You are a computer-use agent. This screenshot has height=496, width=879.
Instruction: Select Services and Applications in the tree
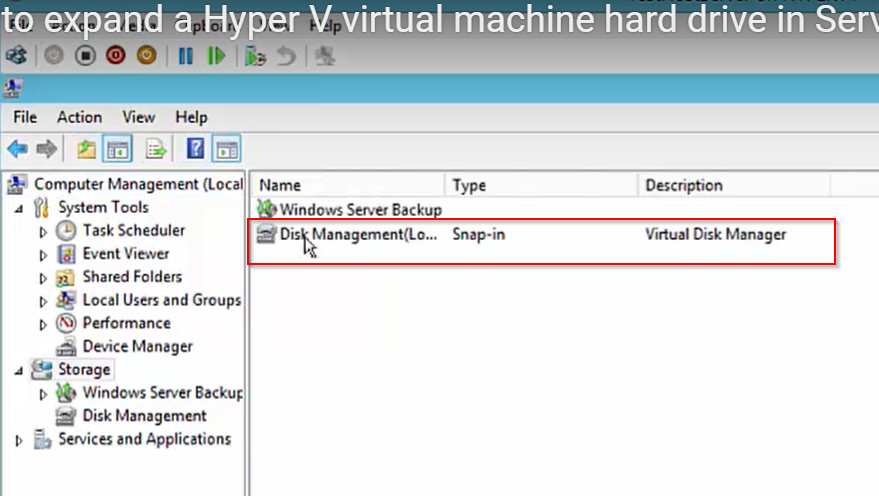coord(145,439)
